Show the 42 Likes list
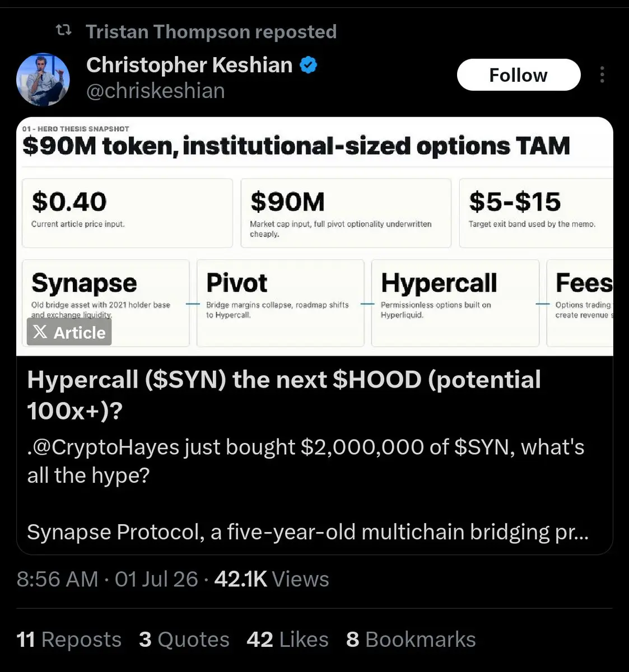The width and height of the screenshot is (629, 672). 287,640
